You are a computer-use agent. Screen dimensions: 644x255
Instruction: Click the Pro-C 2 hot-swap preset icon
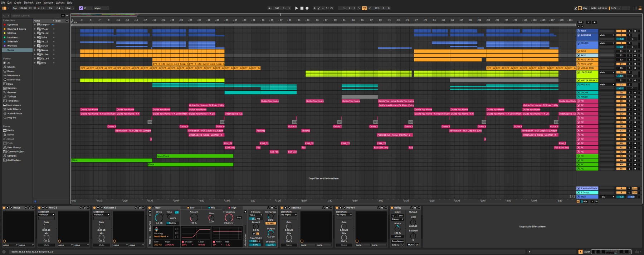click(x=81, y=207)
